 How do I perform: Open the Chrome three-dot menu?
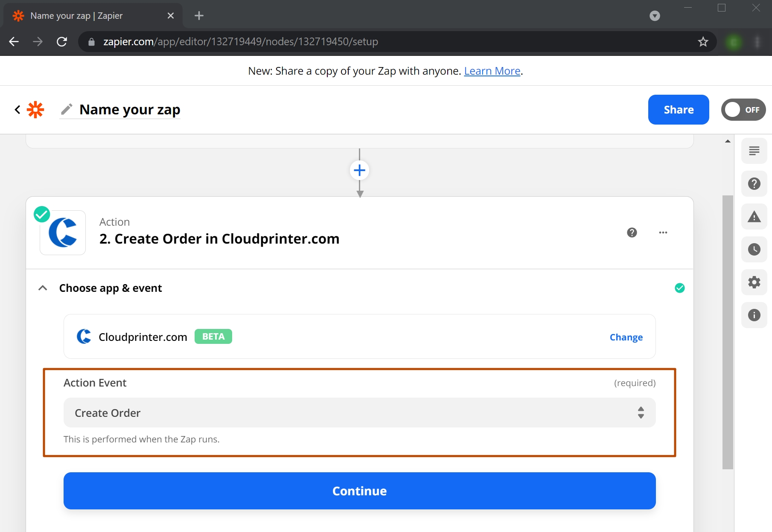757,41
